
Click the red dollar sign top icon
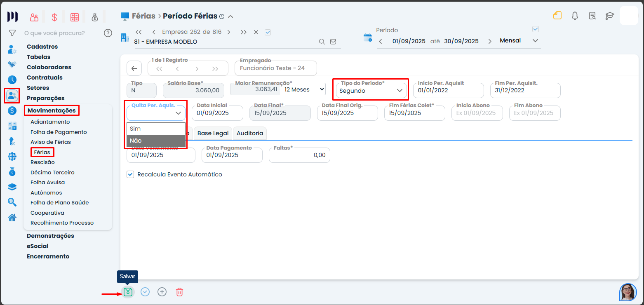tap(54, 17)
